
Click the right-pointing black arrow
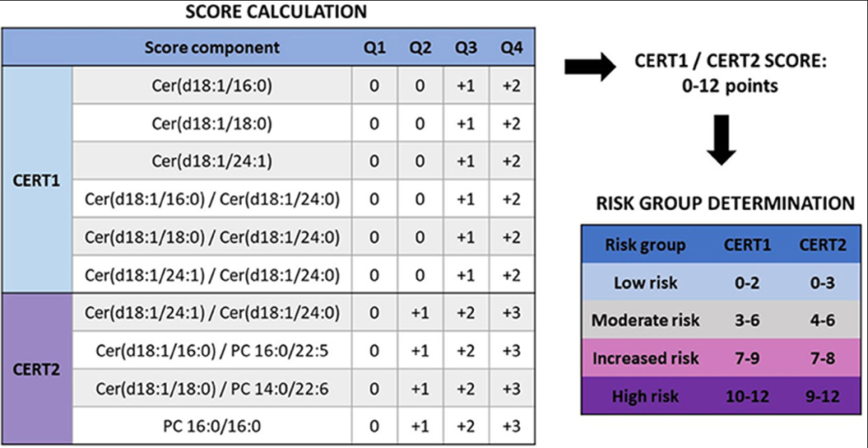coord(589,68)
